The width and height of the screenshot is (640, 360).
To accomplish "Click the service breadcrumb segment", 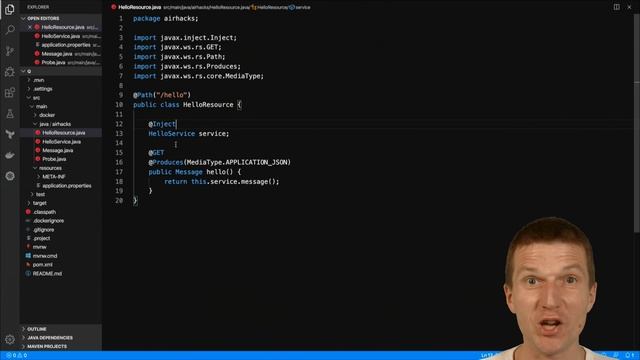I will (x=302, y=7).
